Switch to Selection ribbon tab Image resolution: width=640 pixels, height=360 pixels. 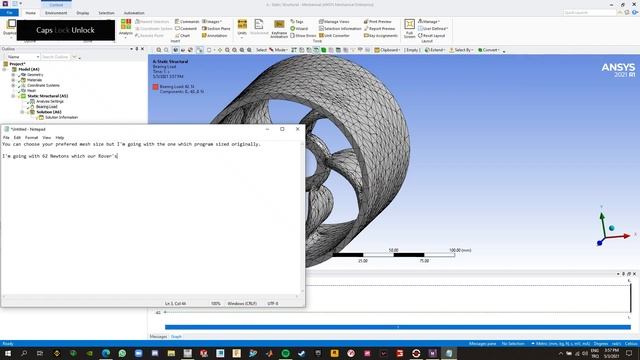coord(106,13)
